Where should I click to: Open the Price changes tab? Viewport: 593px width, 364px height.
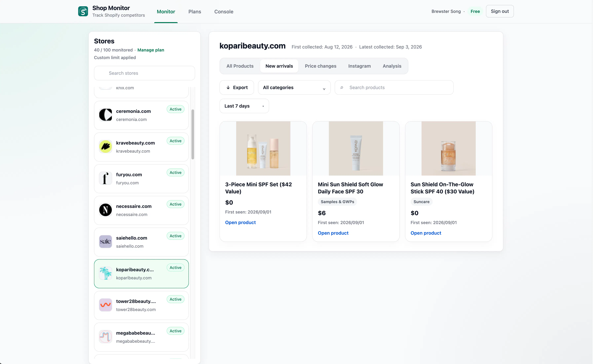click(x=320, y=66)
